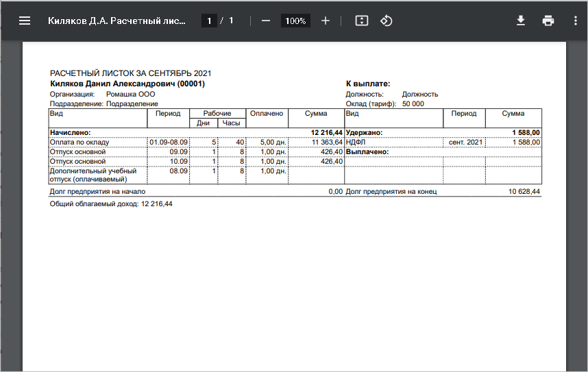
Task: Rotate the document counterclockwise
Action: (x=387, y=21)
